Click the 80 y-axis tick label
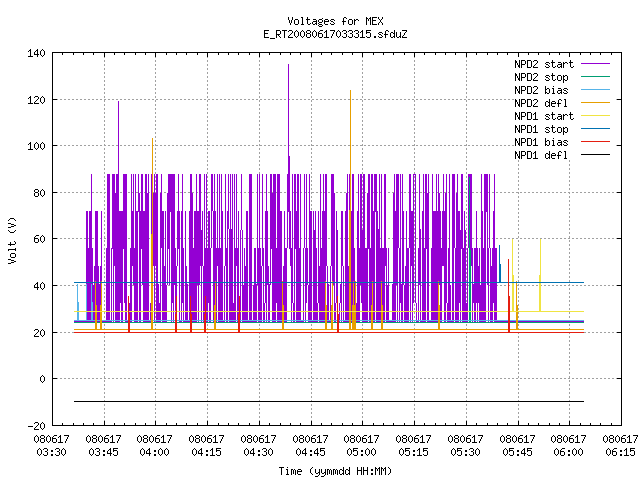Screen dimensions: 640x480 point(40,193)
